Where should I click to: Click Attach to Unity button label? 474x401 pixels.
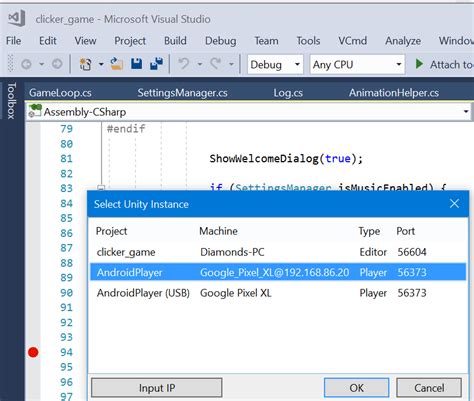click(x=451, y=64)
